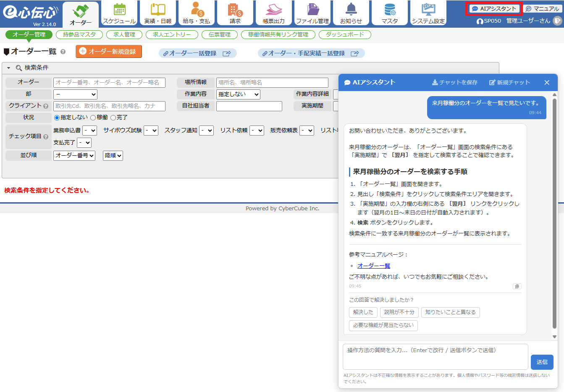Select the 指定しない status radio button
The height and width of the screenshot is (392, 564).
(57, 118)
